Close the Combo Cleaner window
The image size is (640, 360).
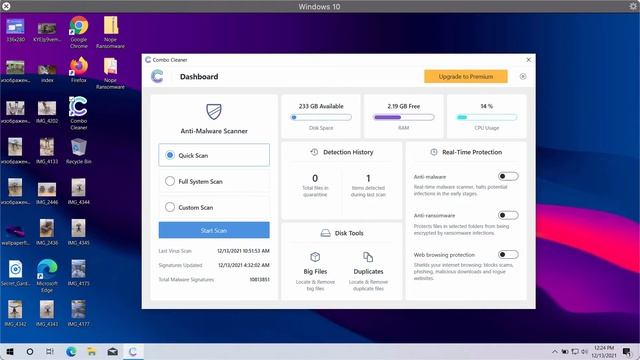tap(529, 60)
